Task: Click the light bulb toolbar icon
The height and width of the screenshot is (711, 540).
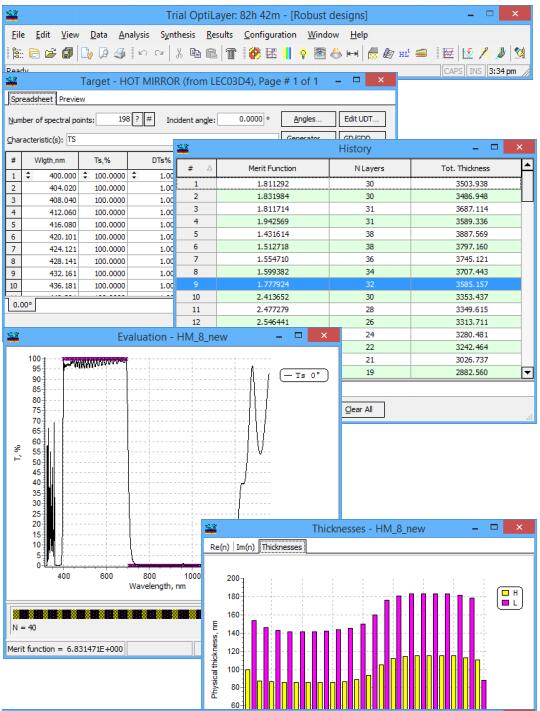Action: (303, 54)
